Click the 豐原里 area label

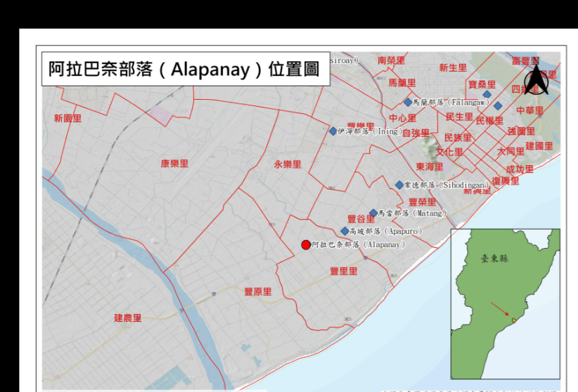(257, 292)
